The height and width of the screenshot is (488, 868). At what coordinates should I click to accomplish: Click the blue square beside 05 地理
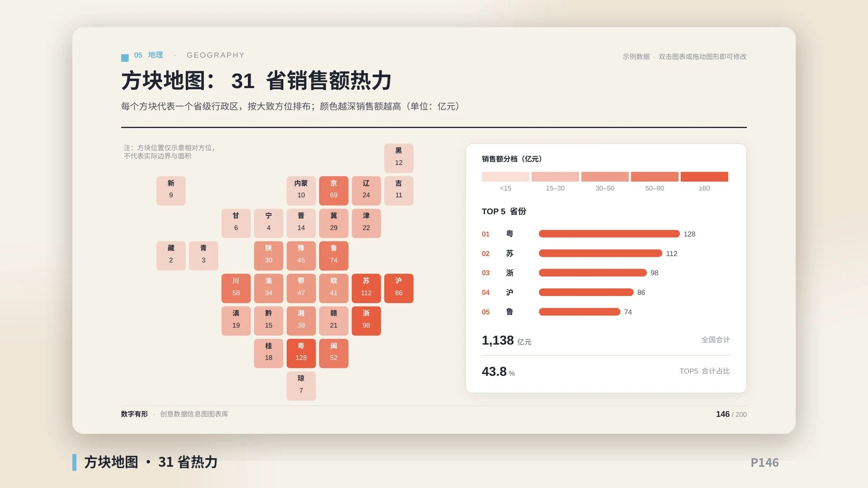tap(125, 57)
